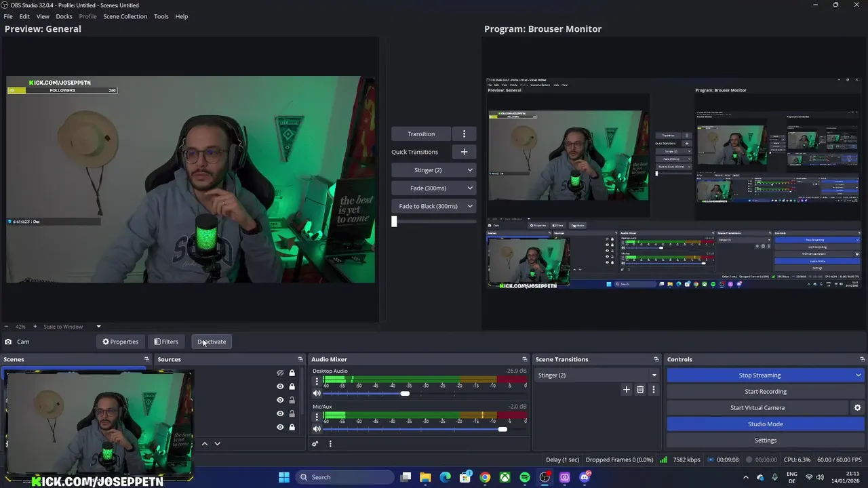Mute Mic/Aux speaker icon
Viewport: 868px width, 488px height.
317,428
